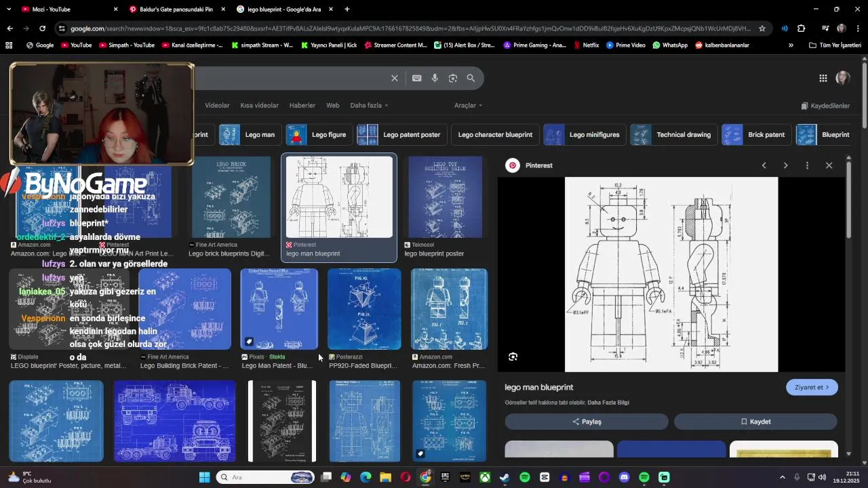The width and height of the screenshot is (868, 488).
Task: Open Netflix bookmark
Action: click(x=586, y=45)
